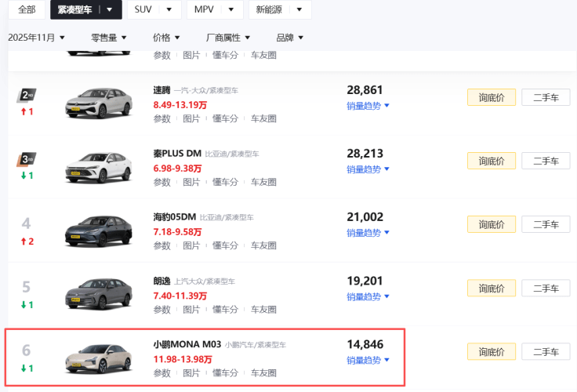Click 二手车 button for 朗逸

click(x=546, y=289)
